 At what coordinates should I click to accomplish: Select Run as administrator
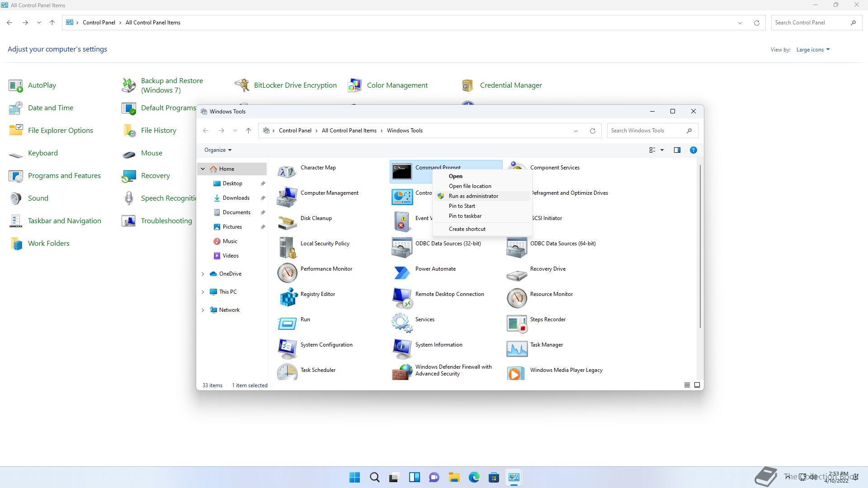482,196
